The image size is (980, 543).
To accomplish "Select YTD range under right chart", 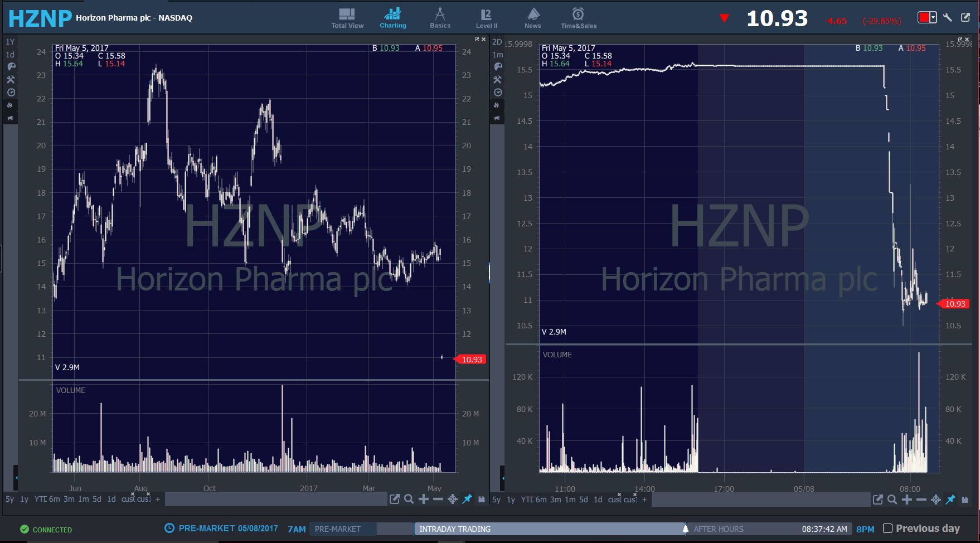I will point(527,499).
